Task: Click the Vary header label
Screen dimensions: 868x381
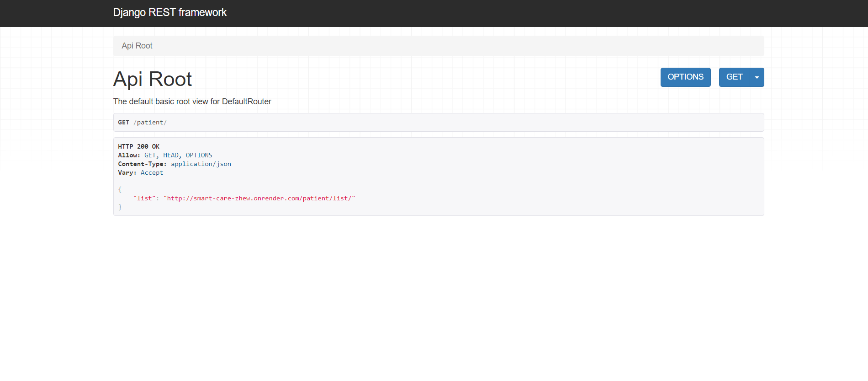Action: [127, 173]
